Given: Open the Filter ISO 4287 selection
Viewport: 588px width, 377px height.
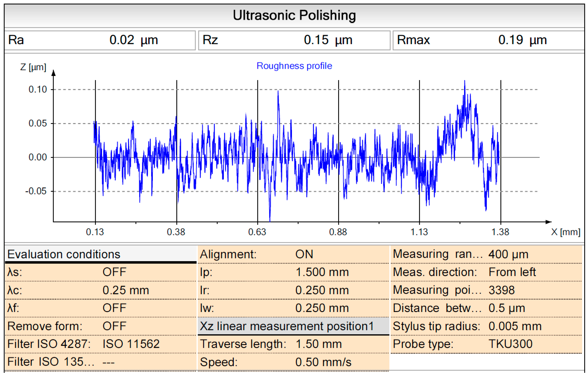Looking at the screenshot, I should pos(131,344).
